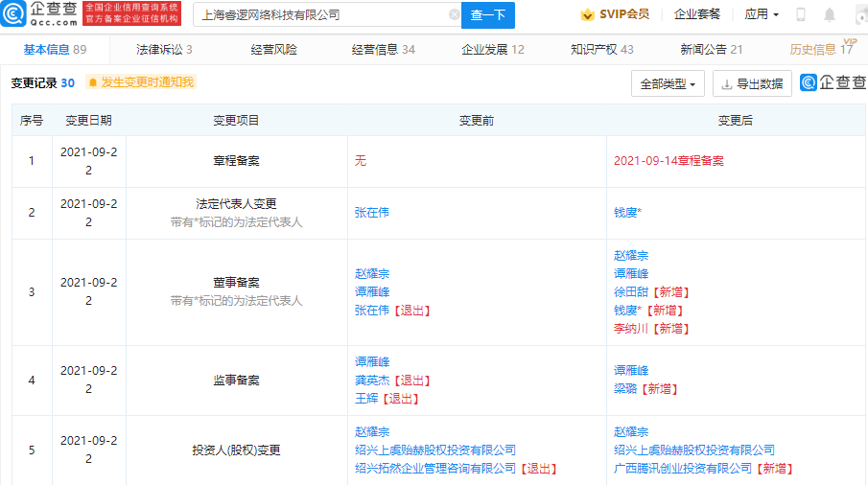Click 投资人(股权)变更 cell text
Image resolution: width=868 pixels, height=485 pixels.
click(x=236, y=450)
